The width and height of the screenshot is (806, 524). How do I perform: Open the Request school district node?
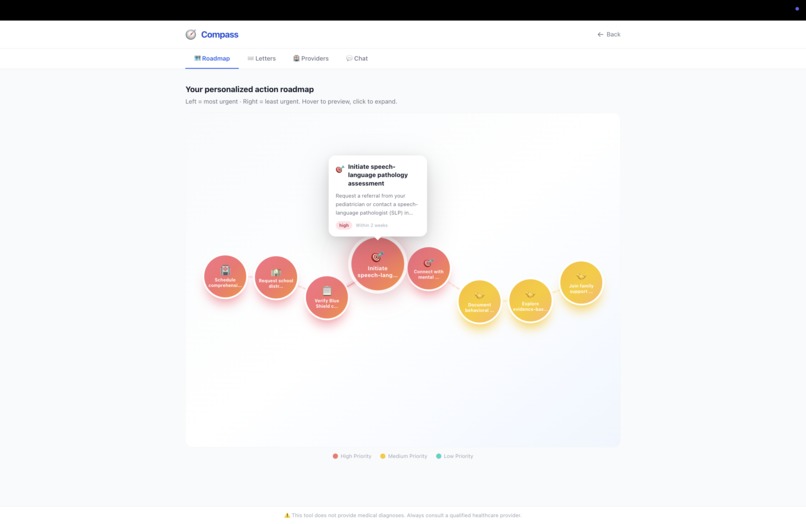tap(276, 278)
